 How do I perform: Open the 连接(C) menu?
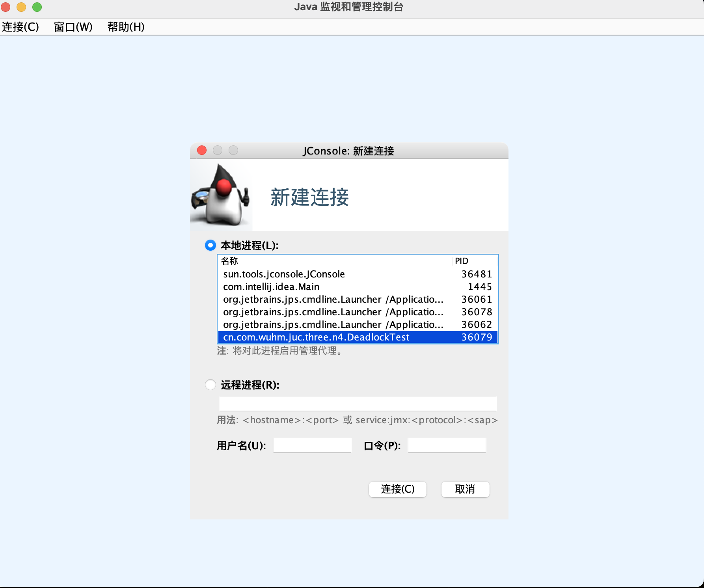coord(20,27)
